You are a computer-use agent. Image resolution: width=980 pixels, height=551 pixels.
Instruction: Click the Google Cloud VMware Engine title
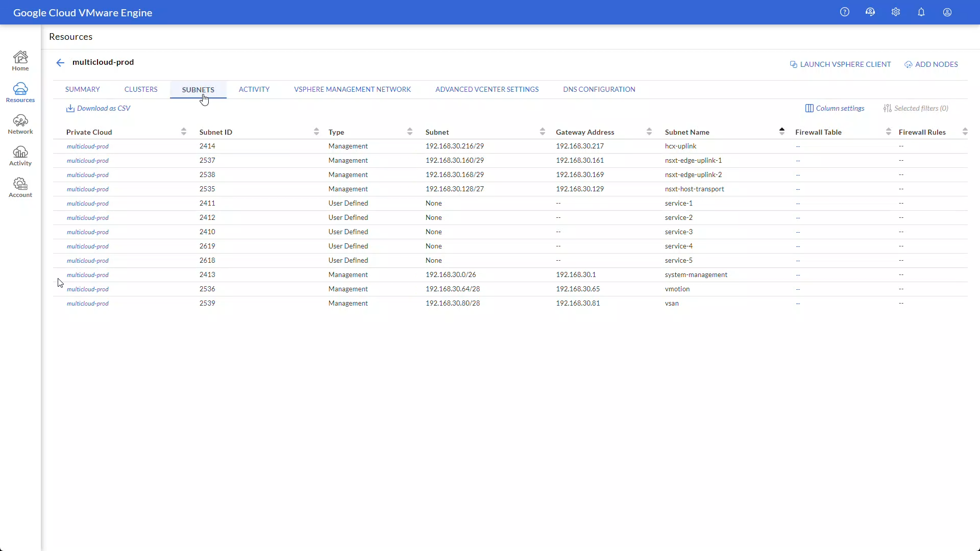pyautogui.click(x=83, y=13)
